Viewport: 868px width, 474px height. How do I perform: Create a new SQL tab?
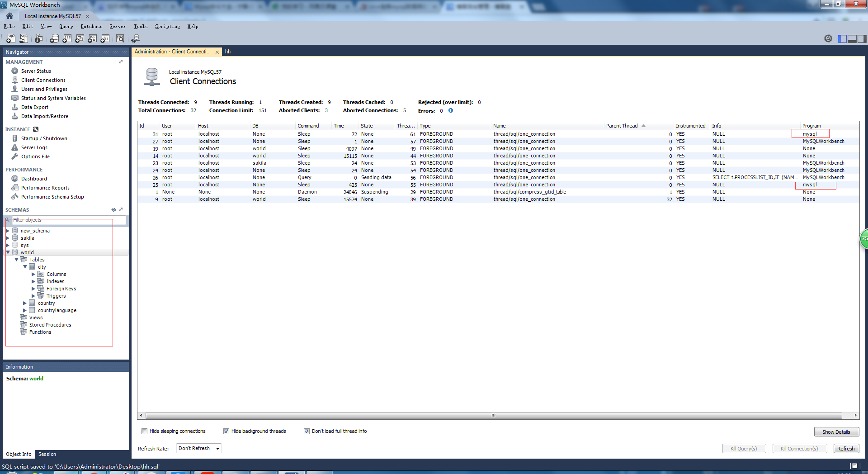[x=10, y=39]
